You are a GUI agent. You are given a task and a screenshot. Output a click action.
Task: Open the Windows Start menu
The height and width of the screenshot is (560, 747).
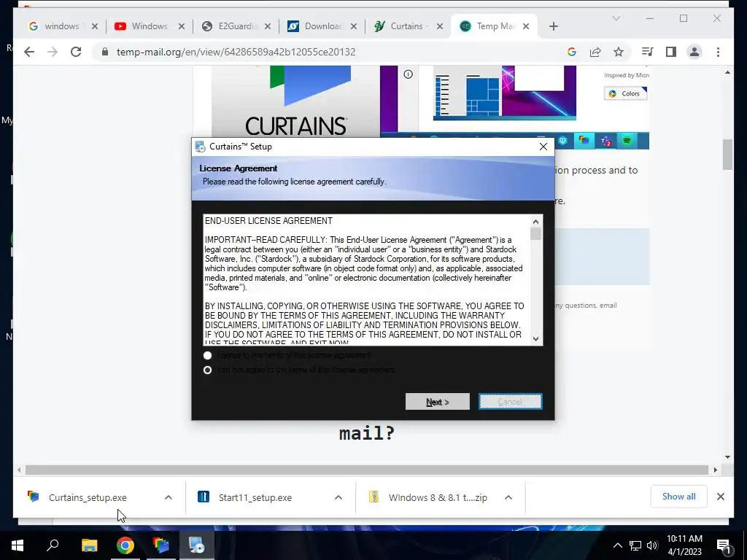coord(18,545)
